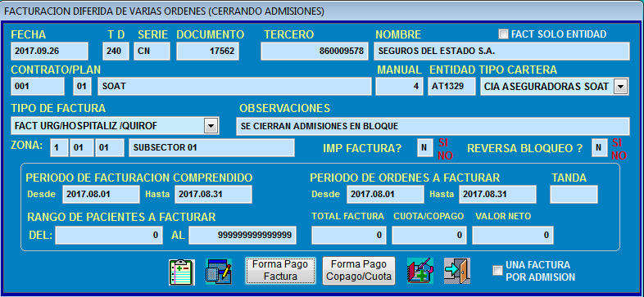Image resolution: width=644 pixels, height=297 pixels.
Task: Click the notebook with green plus icon
Action: tap(420, 271)
